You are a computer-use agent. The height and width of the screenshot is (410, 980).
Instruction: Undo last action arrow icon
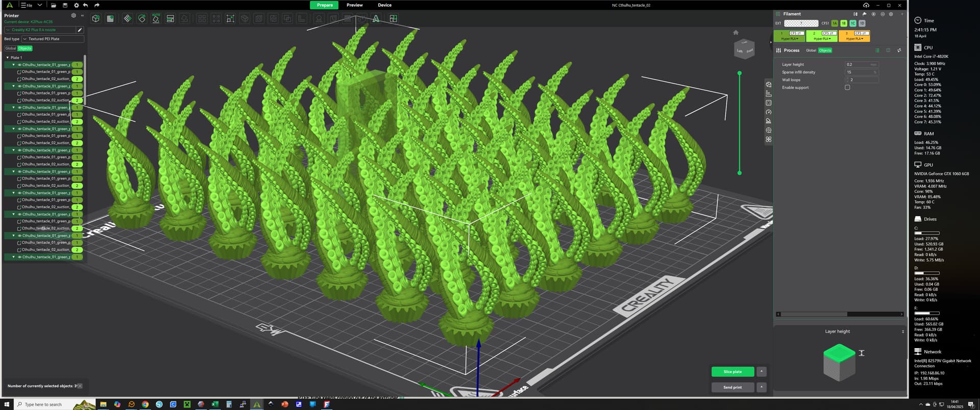pyautogui.click(x=85, y=5)
